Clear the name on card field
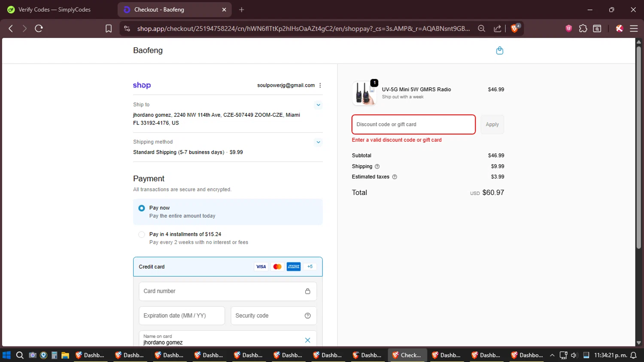 coord(308,340)
